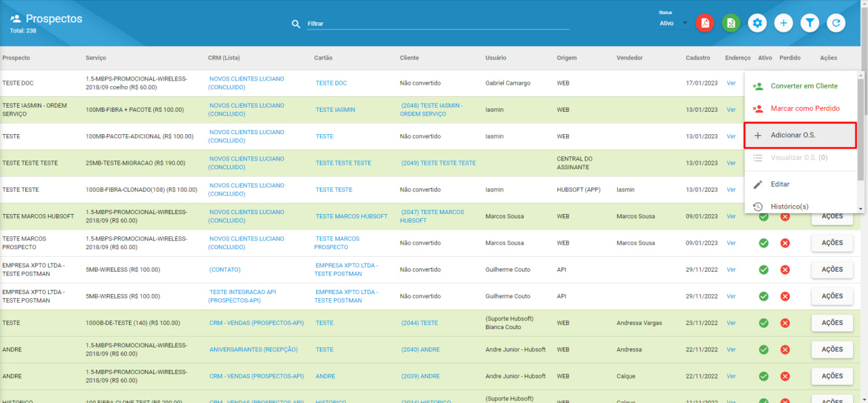Viewport: 868px width, 403px height.
Task: Toggle Perdido X on TESTE 23/11/2022 row
Action: pyautogui.click(x=785, y=323)
